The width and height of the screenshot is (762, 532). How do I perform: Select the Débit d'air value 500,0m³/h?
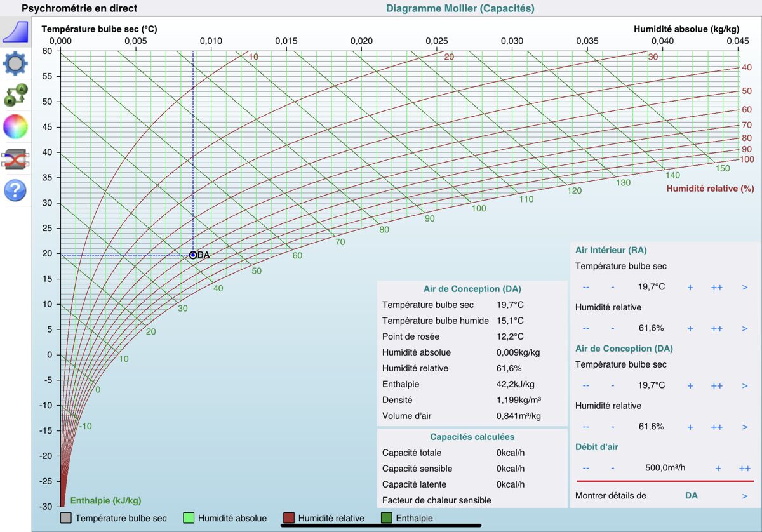tap(665, 468)
